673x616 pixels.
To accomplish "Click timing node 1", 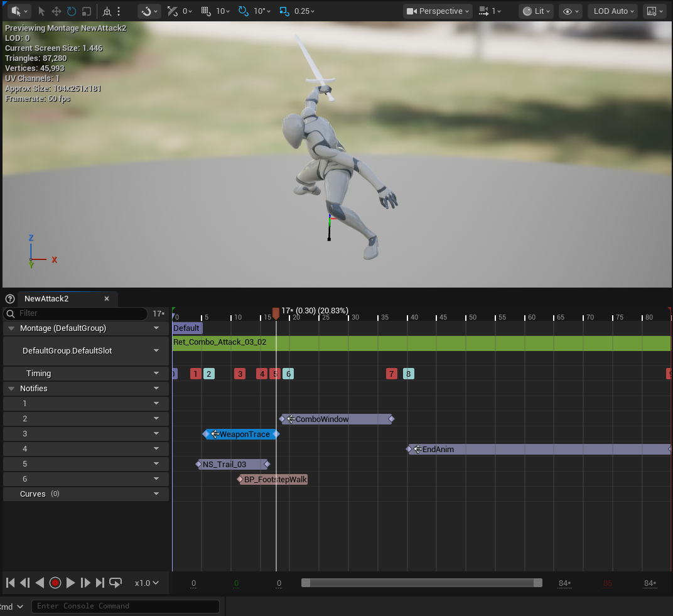I will (x=196, y=374).
